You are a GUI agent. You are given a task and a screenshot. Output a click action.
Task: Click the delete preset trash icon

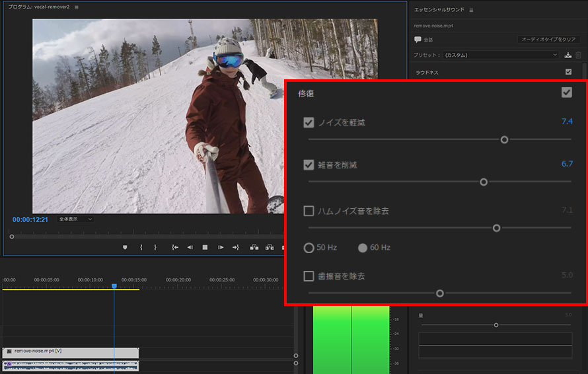tap(578, 56)
